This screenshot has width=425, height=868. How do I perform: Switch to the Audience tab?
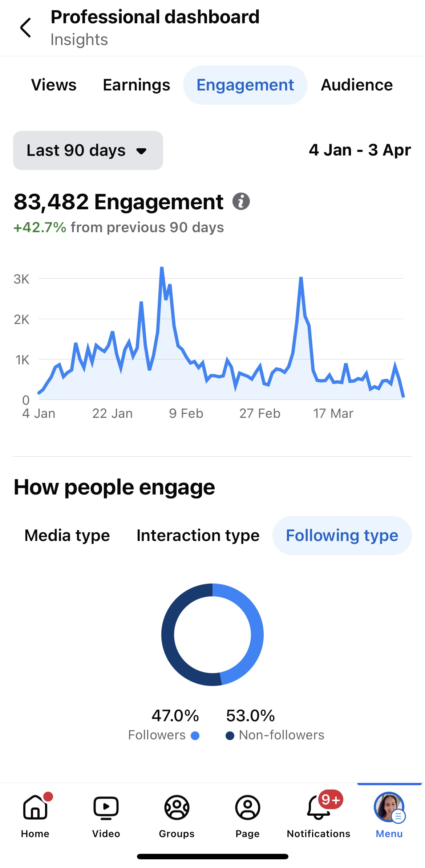pyautogui.click(x=357, y=85)
